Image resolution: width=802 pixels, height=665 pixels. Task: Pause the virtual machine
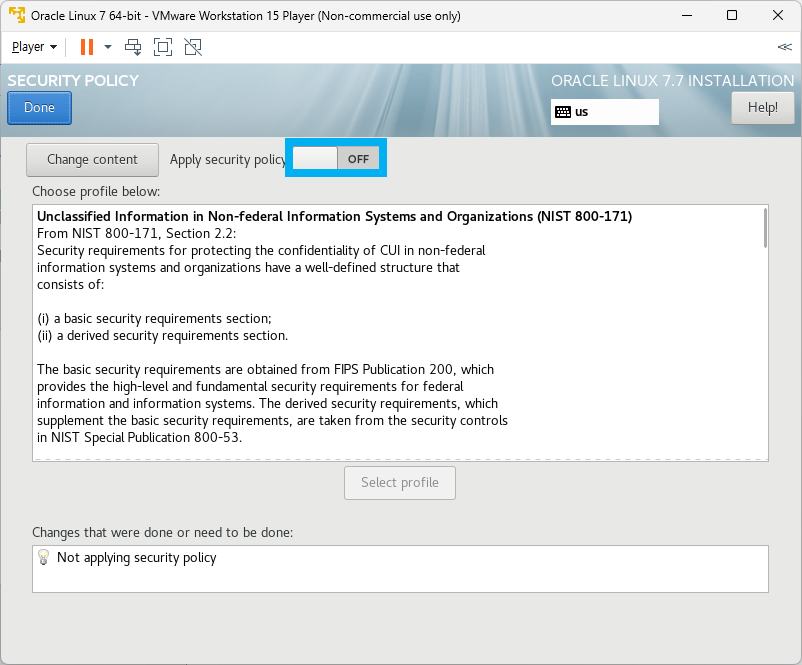[87, 47]
